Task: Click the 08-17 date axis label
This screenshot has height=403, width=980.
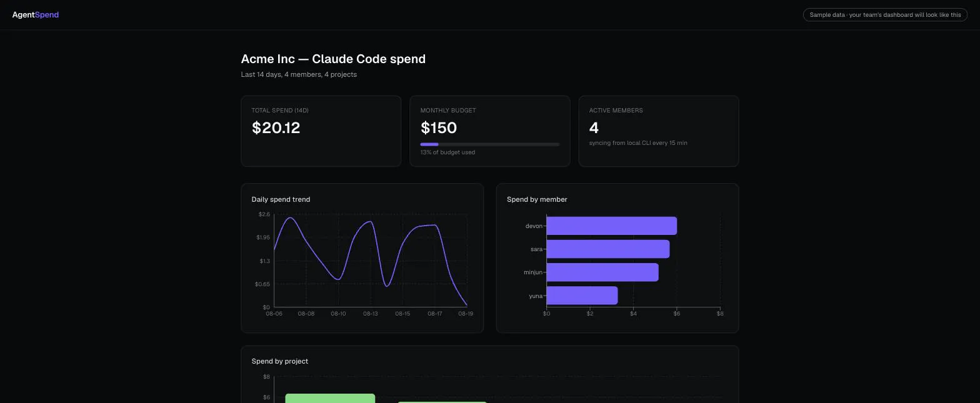Action: click(x=435, y=314)
